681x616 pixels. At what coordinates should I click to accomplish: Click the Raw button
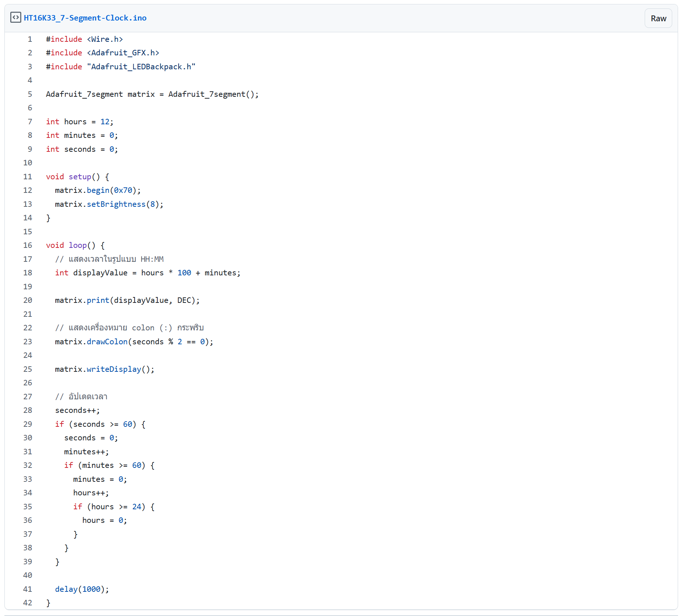pyautogui.click(x=658, y=18)
